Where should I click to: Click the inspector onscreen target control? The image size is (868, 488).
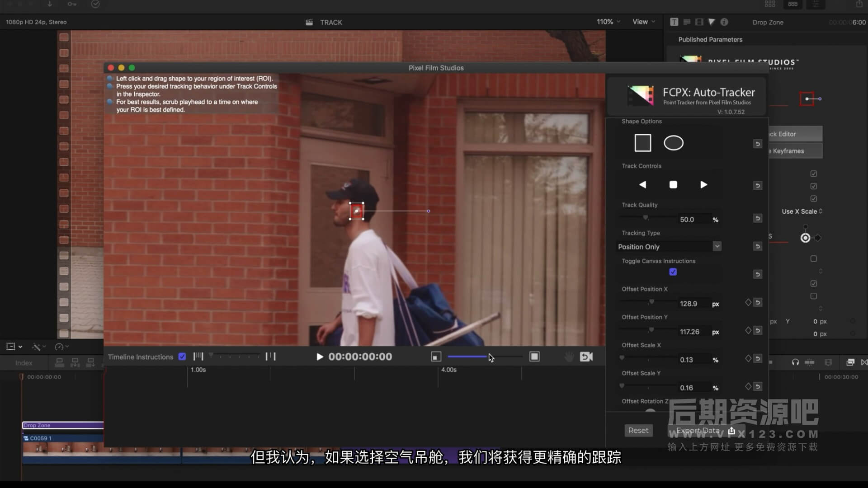805,238
